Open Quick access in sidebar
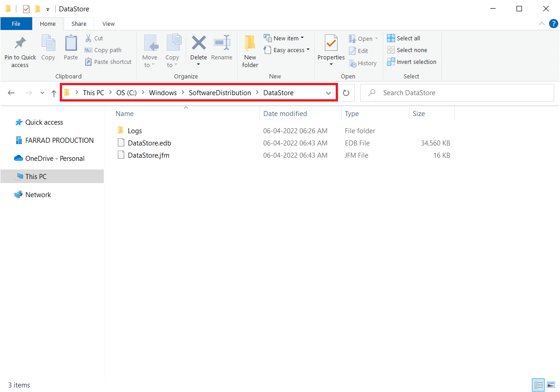Image resolution: width=560 pixels, height=392 pixels. [44, 122]
